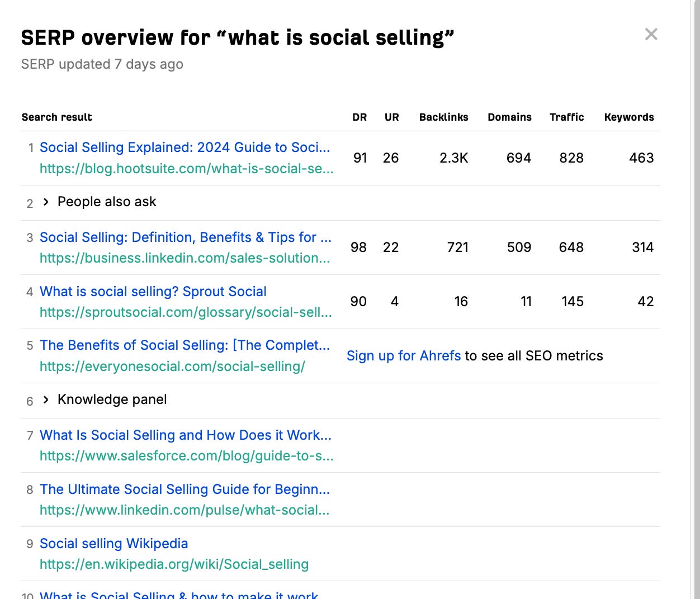The height and width of the screenshot is (599, 700).
Task: Click the SERP updated 7 days ago text
Action: coord(102,64)
